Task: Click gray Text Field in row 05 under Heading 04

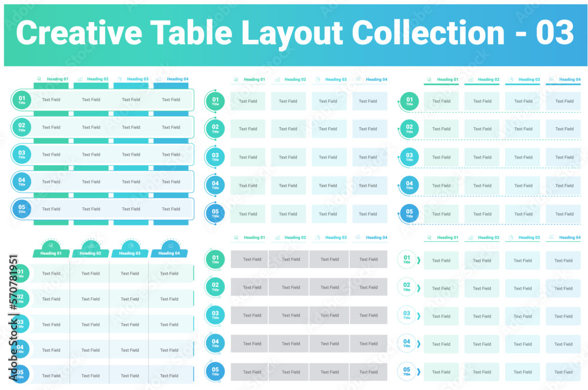Action: tap(369, 372)
